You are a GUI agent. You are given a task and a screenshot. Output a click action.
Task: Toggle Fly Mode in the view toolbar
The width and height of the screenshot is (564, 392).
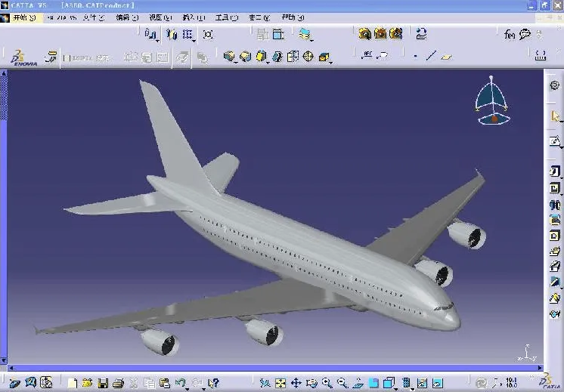[264, 383]
